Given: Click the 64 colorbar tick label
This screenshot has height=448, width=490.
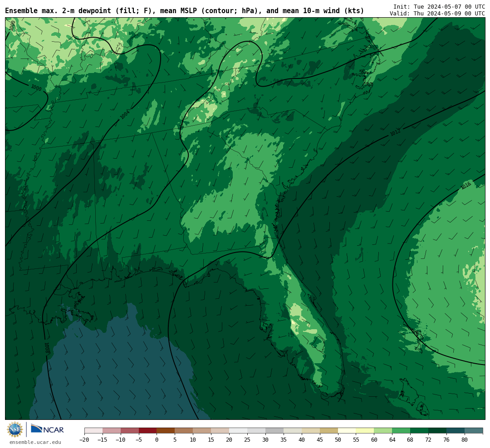Looking at the screenshot, I should coord(392,440).
